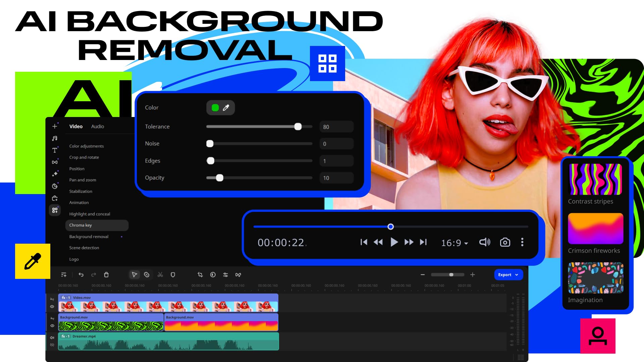The image size is (644, 362).
Task: Open the three-dot menu in the player controls
Action: pos(522,242)
